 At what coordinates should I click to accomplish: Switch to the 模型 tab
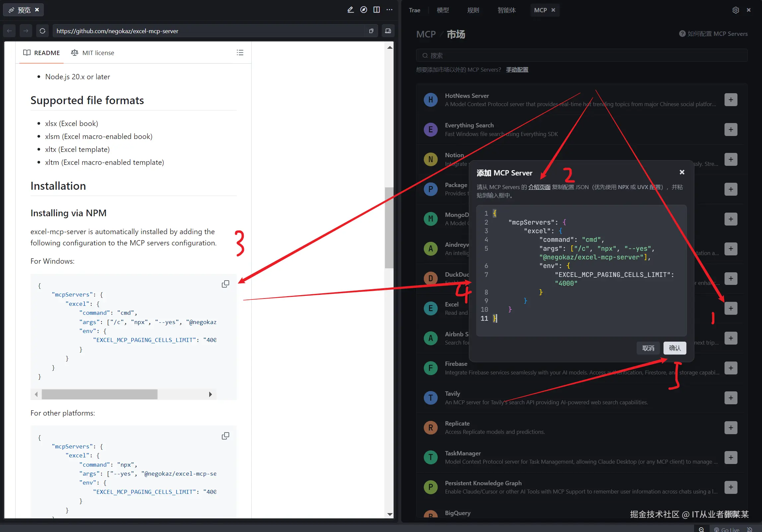point(443,10)
